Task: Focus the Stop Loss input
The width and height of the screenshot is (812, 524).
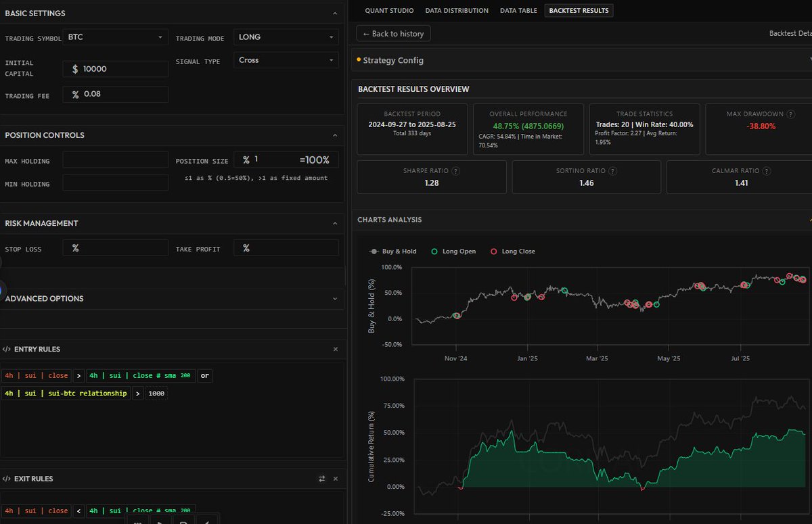Action: pos(116,248)
